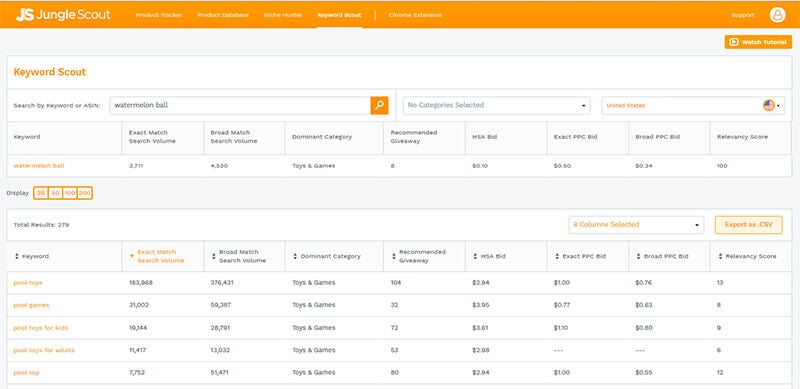Display 25 results per page

[41, 193]
